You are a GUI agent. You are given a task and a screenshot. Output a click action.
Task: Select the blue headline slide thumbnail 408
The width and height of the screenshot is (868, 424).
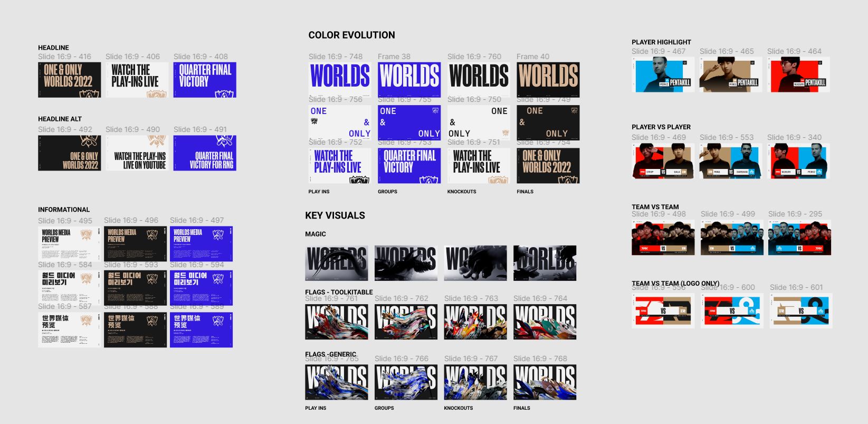click(205, 80)
